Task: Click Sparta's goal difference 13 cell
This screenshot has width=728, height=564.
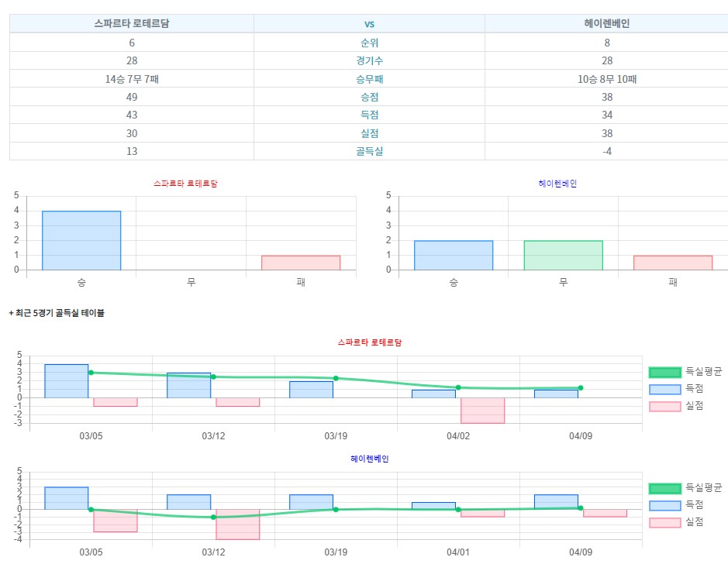Action: tap(132, 151)
